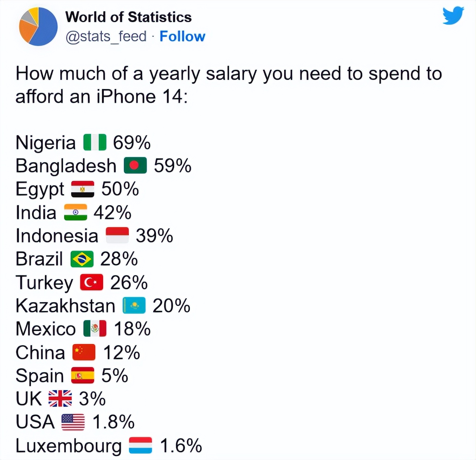Select the USA flag emoji
476x460 pixels.
pyautogui.click(x=72, y=422)
